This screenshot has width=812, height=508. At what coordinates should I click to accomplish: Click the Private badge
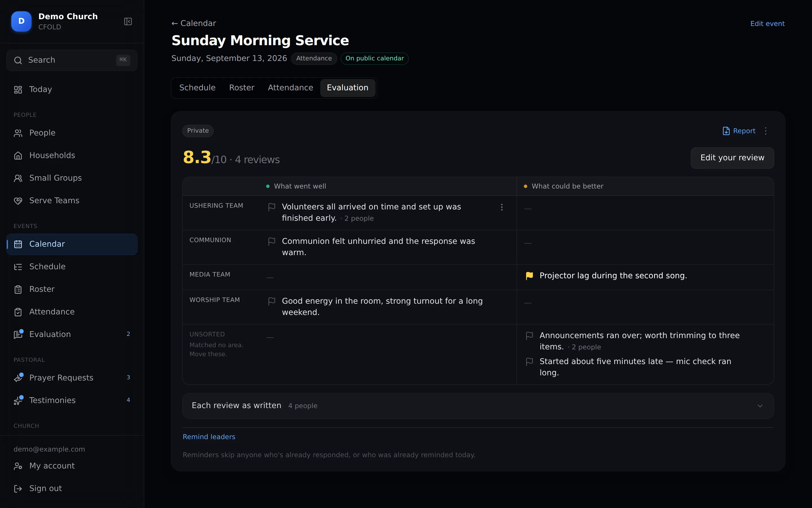click(x=198, y=131)
